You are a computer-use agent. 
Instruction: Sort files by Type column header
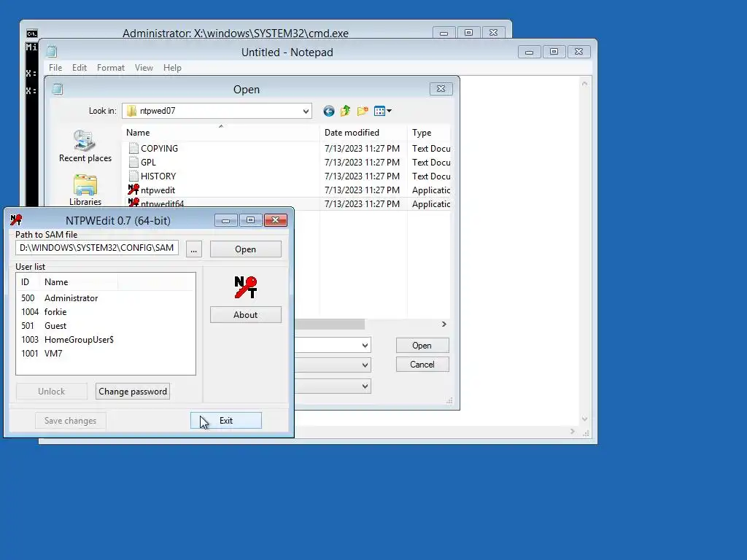coord(429,133)
